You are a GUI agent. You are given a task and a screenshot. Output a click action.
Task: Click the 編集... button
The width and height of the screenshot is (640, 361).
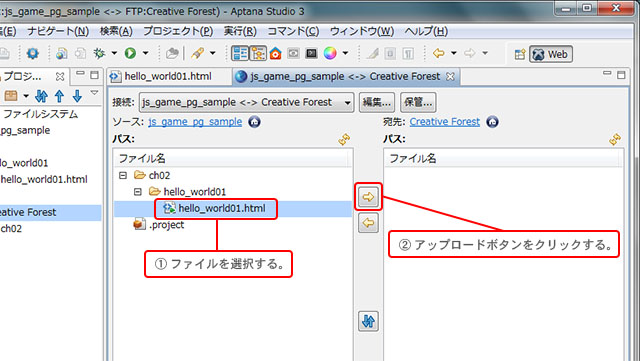tap(377, 102)
